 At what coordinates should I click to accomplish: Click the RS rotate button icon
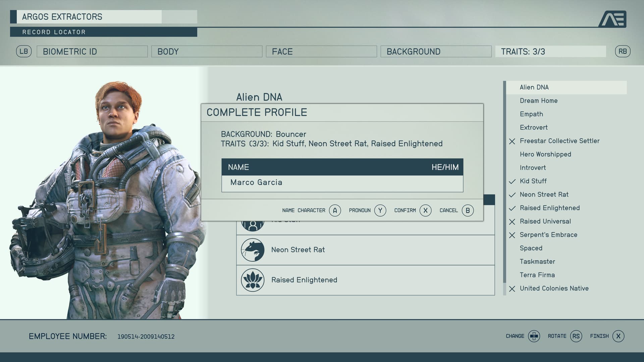click(x=576, y=336)
